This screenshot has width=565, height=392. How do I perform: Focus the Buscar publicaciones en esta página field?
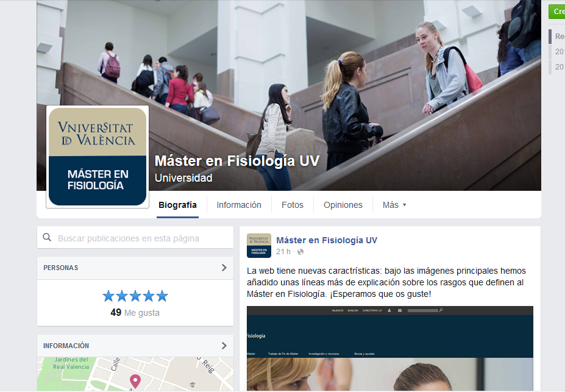140,238
